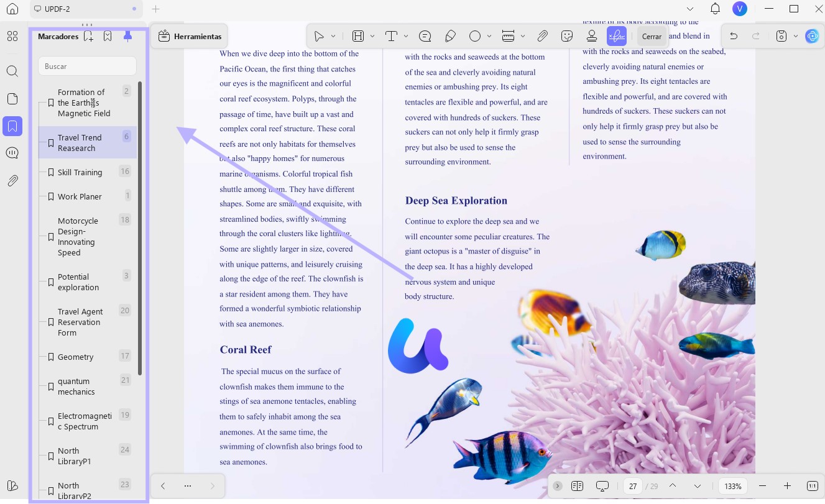Open the attachments paperclip icon in sidebar
The height and width of the screenshot is (504, 825).
[12, 181]
